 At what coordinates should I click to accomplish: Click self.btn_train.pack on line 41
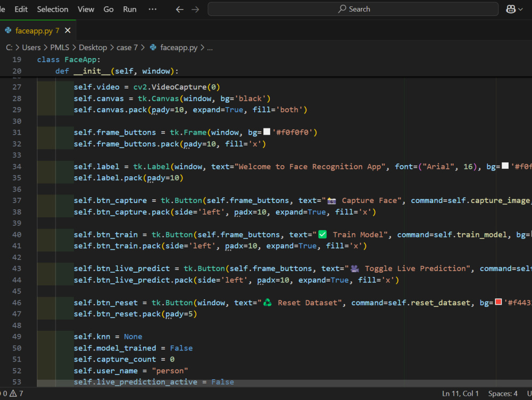coord(117,246)
